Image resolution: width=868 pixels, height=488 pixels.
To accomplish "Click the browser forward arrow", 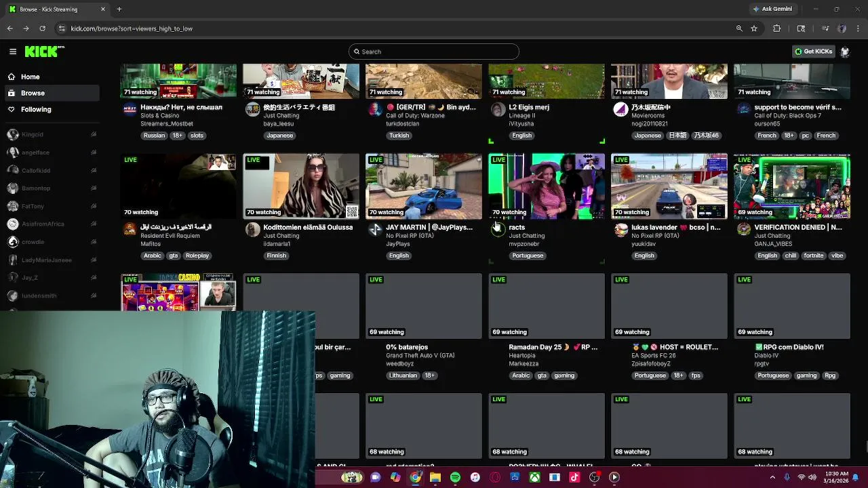I will [x=26, y=28].
